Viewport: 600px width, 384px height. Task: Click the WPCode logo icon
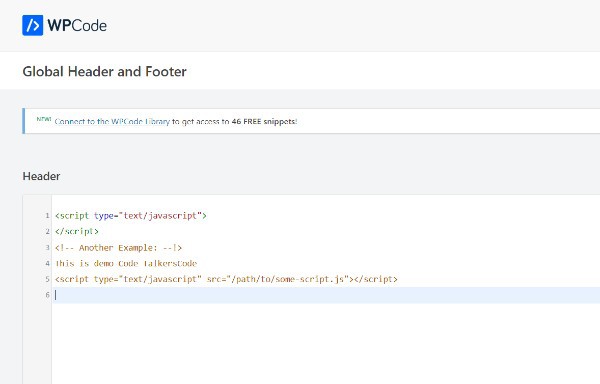tap(33, 25)
